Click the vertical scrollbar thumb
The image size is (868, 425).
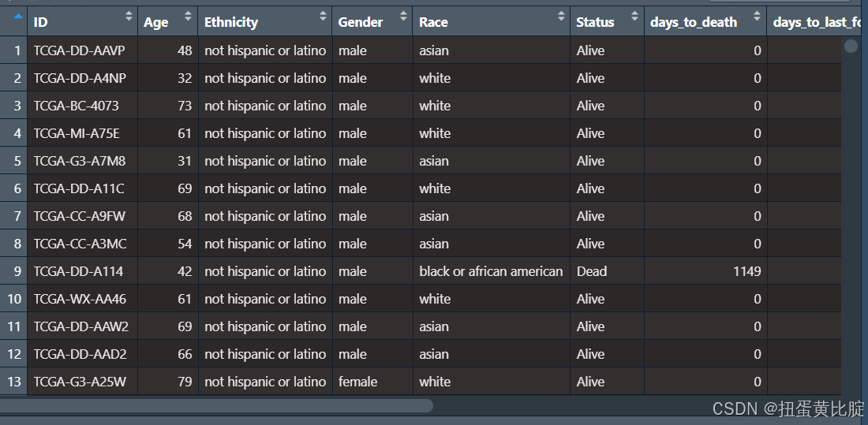(x=851, y=46)
